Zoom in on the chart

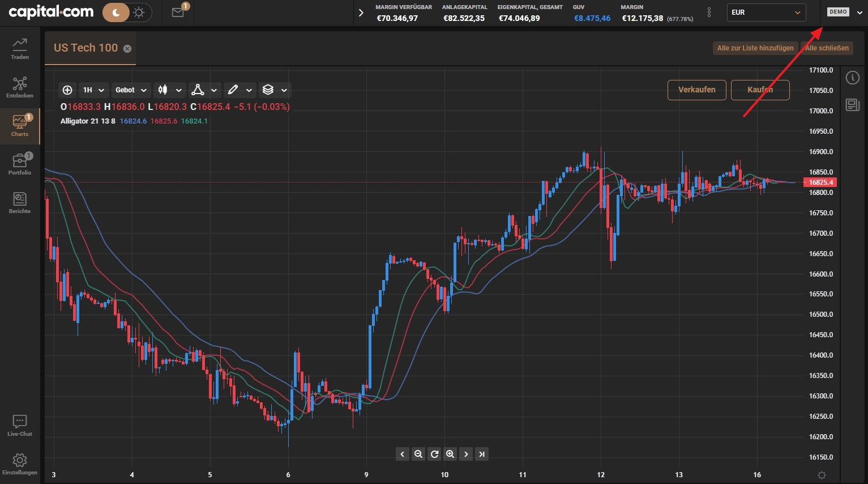[x=450, y=454]
